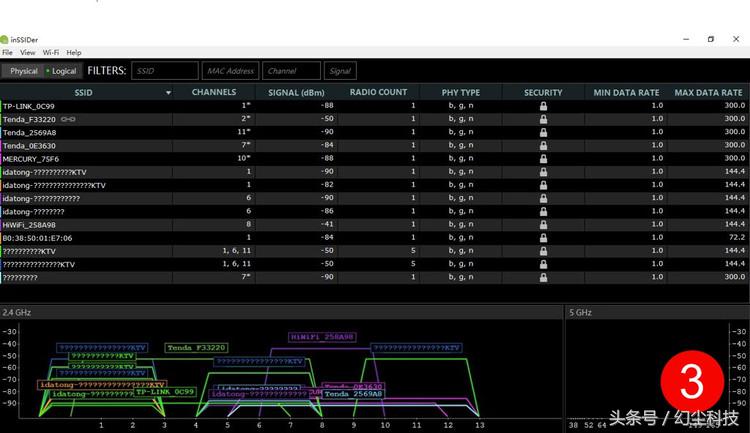Click the inSSIDer app icon in title bar
This screenshot has height=433, width=750.
pos(5,39)
